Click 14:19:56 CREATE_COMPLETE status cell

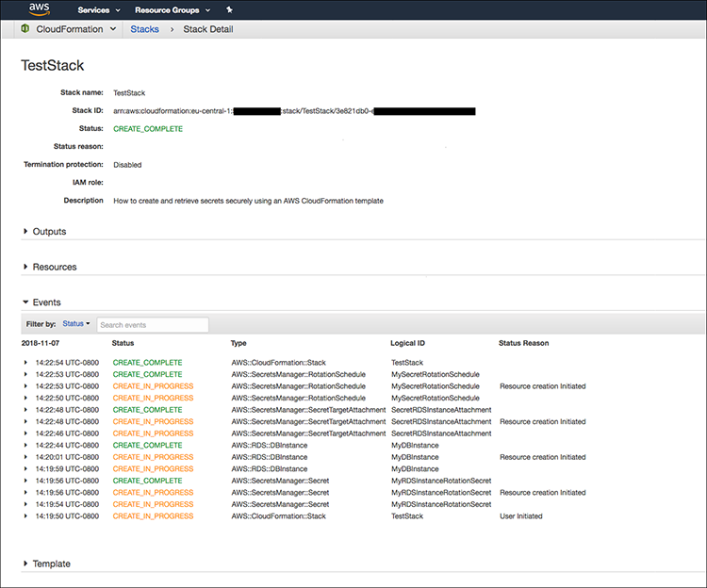pos(147,481)
